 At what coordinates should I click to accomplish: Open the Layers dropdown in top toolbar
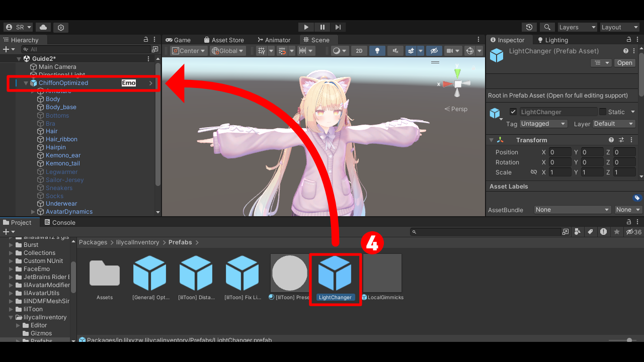point(577,27)
